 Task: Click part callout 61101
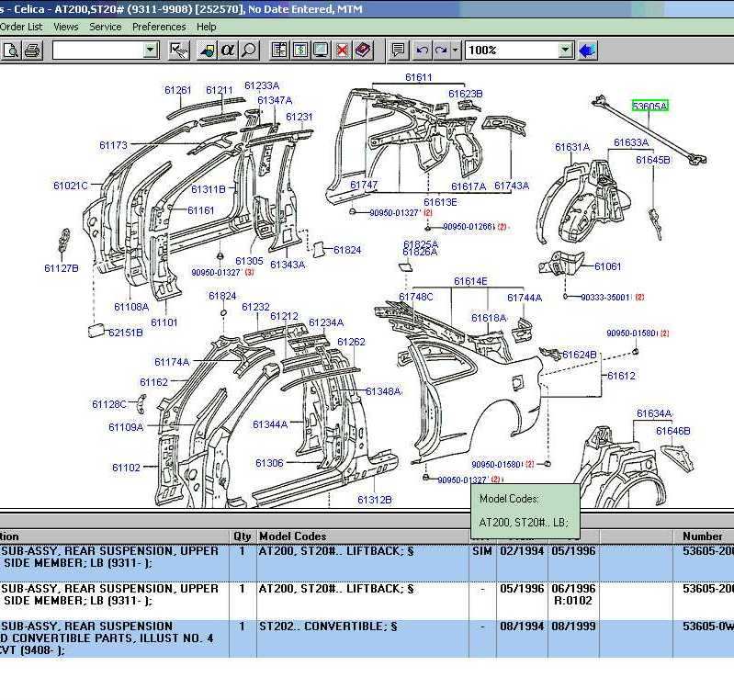tap(164, 322)
